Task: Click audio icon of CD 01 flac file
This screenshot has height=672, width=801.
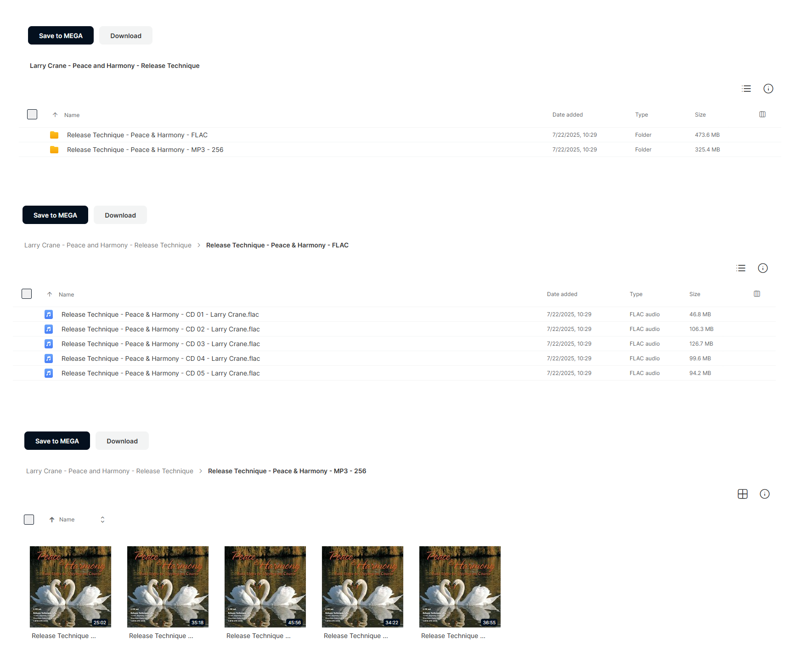Action: point(49,314)
